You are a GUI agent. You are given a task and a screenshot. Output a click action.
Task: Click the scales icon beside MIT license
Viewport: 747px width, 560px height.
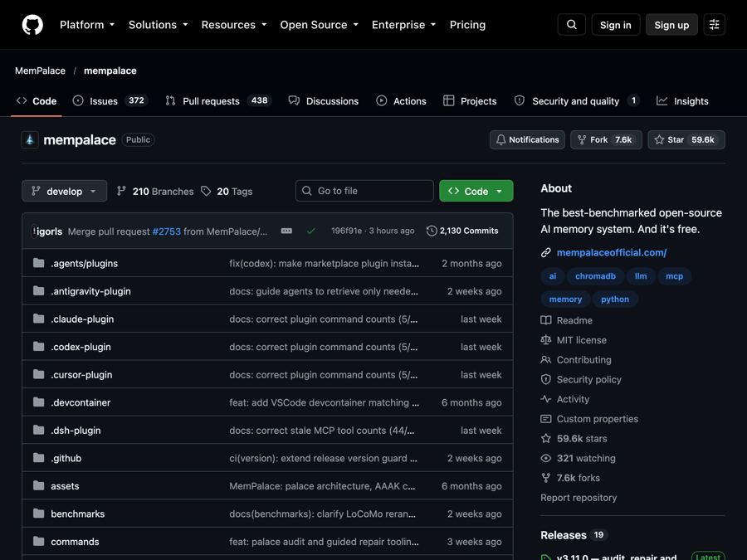pos(546,340)
